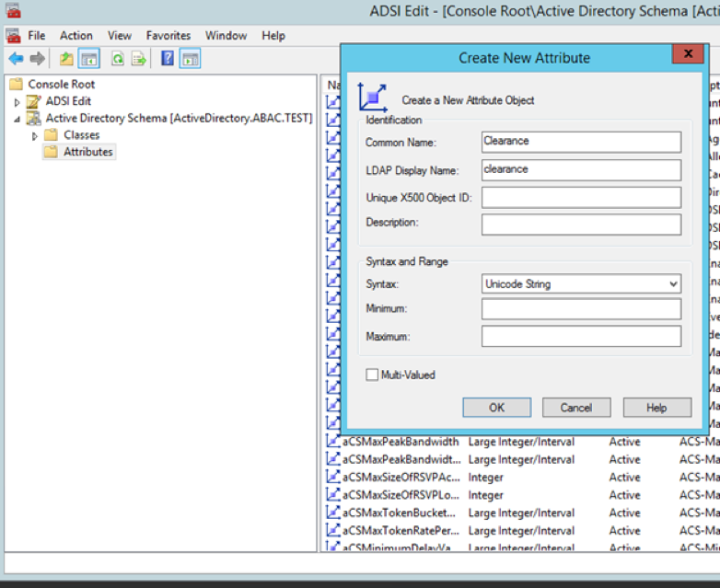The width and height of the screenshot is (720, 588).
Task: Select the Attributes tree item
Action: pos(88,152)
